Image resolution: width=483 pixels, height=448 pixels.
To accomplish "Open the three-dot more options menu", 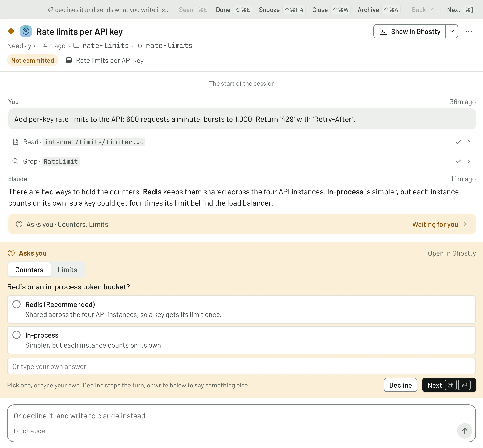I will pos(469,31).
